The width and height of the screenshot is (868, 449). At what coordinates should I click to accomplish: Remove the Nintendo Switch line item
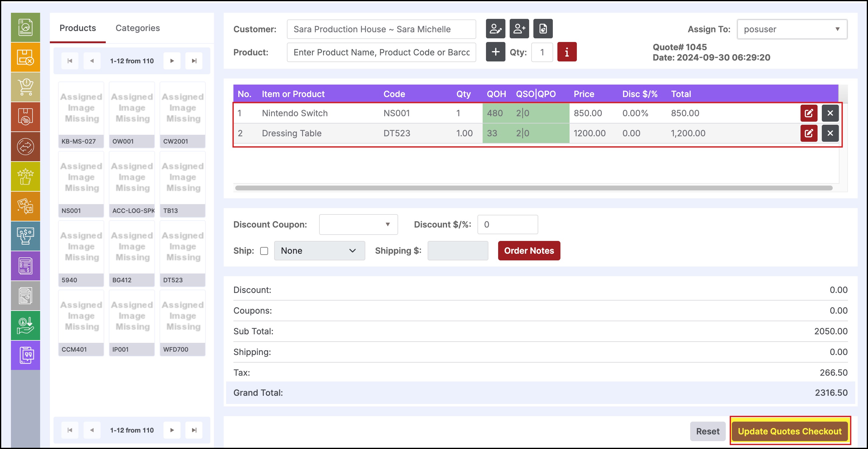(830, 113)
